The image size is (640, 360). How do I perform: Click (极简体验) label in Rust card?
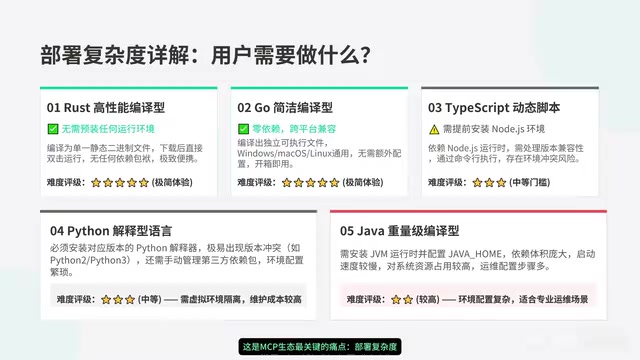point(172,182)
